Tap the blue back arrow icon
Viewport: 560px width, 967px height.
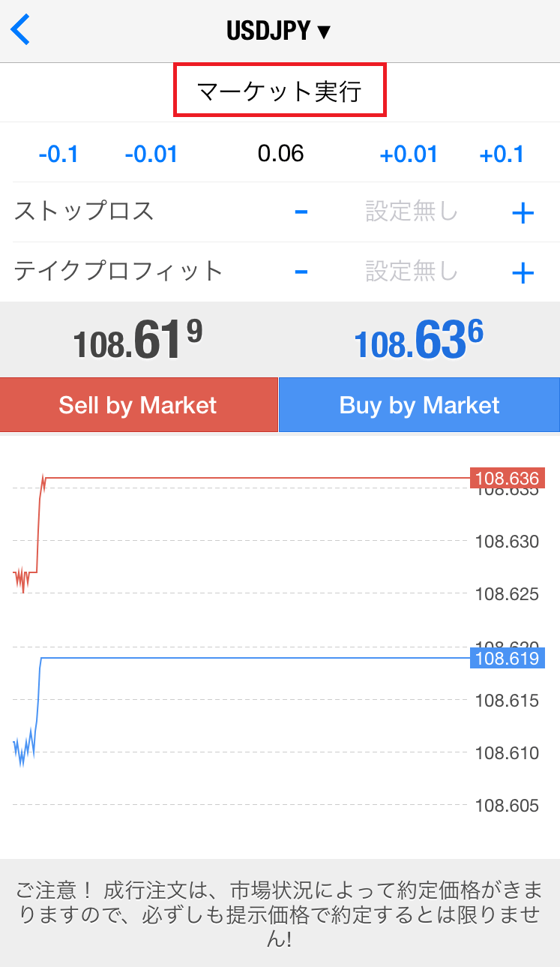pyautogui.click(x=20, y=30)
